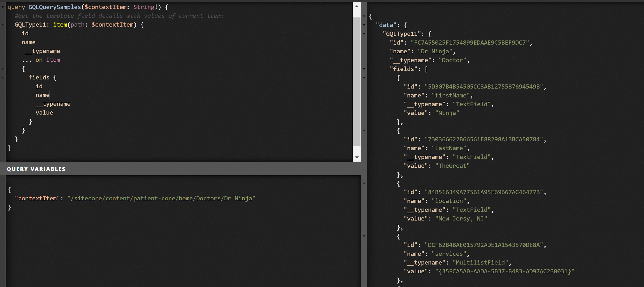Click the $contextItem argument inside item(path:)
This screenshot has height=287, width=644.
pyautogui.click(x=112, y=25)
